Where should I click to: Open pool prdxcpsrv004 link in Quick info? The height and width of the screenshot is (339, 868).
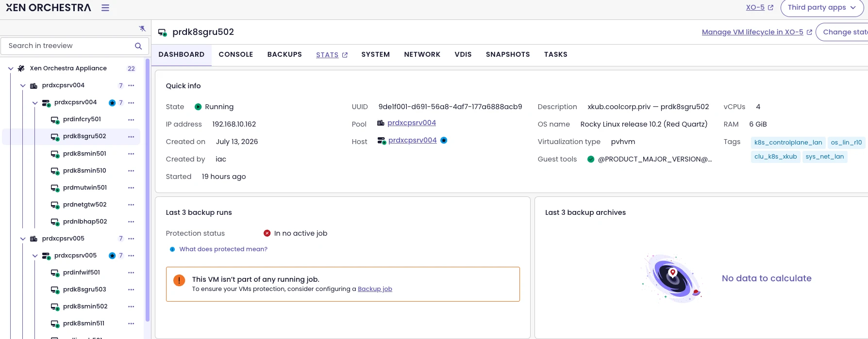tap(412, 123)
